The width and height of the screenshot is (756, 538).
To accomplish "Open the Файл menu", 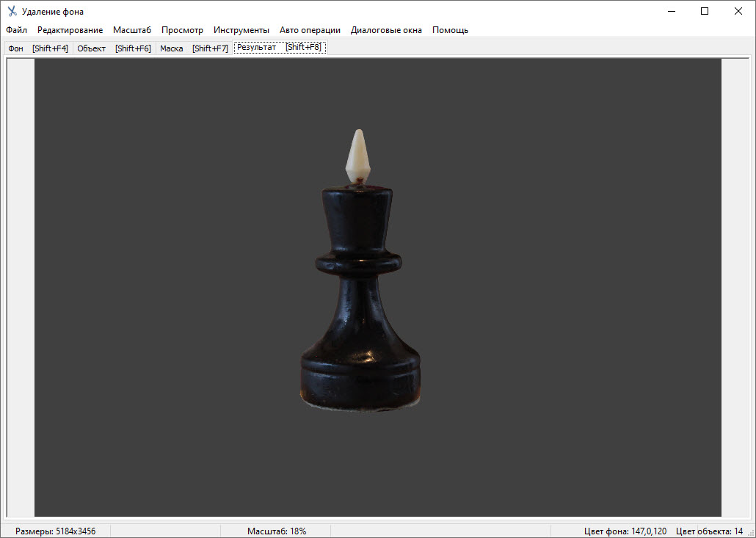I will [16, 30].
